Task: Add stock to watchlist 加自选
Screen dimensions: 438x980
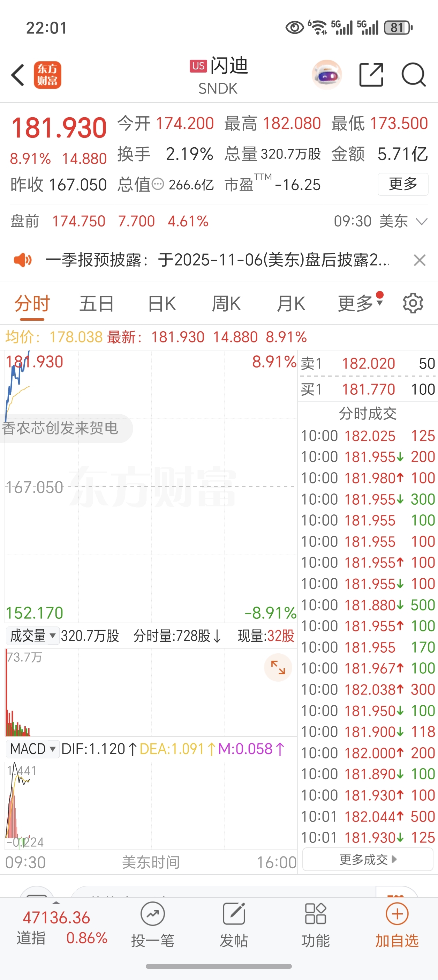Action: (397, 925)
